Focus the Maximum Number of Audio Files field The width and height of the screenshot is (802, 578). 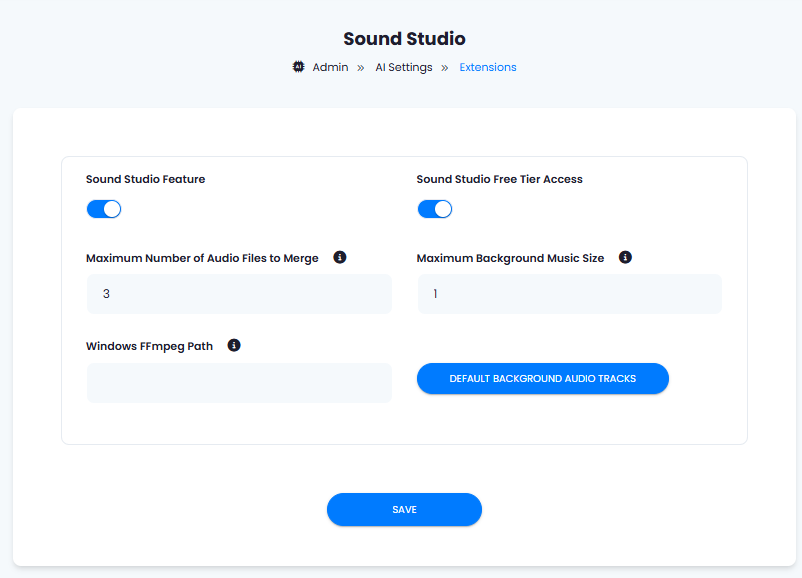coord(239,294)
